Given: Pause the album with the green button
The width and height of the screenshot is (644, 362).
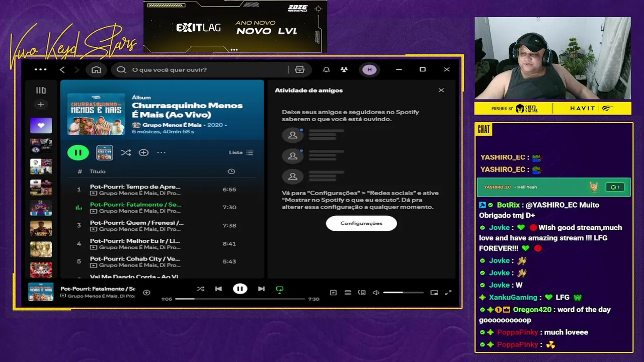Looking at the screenshot, I should click(x=78, y=152).
